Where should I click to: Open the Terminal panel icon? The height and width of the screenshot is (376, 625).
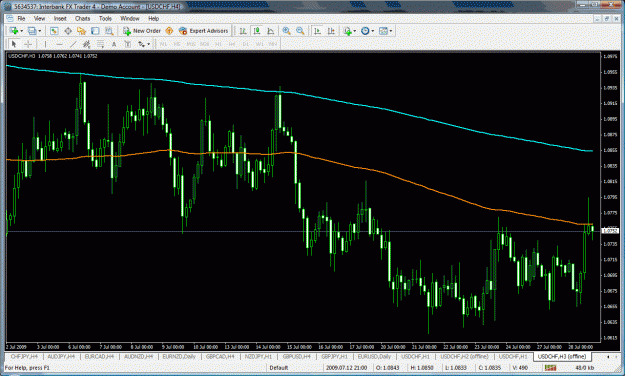(95, 31)
